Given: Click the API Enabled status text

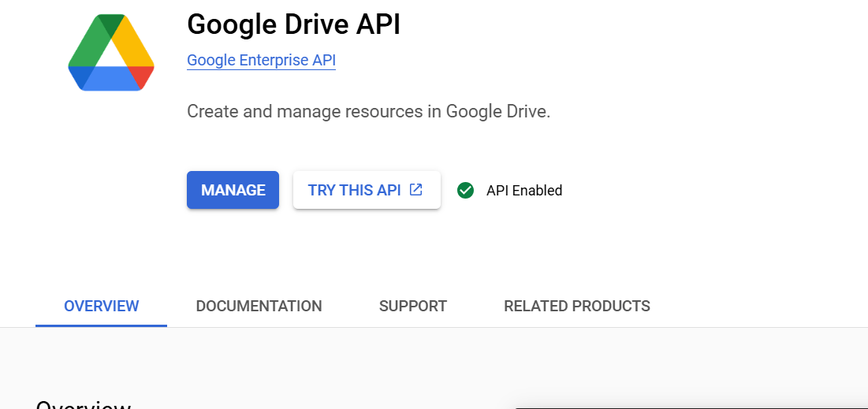Looking at the screenshot, I should click(x=523, y=190).
